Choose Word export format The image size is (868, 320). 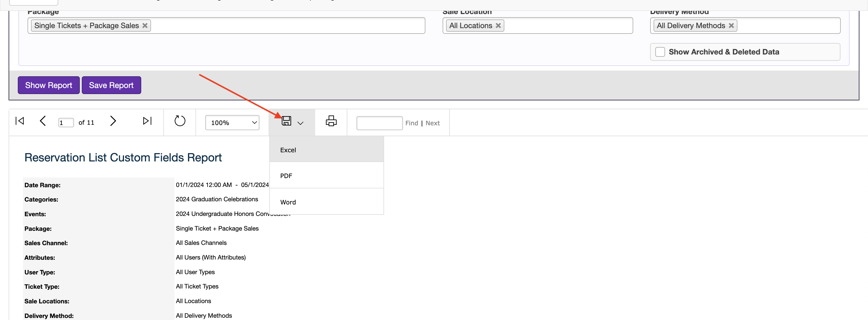(x=288, y=202)
